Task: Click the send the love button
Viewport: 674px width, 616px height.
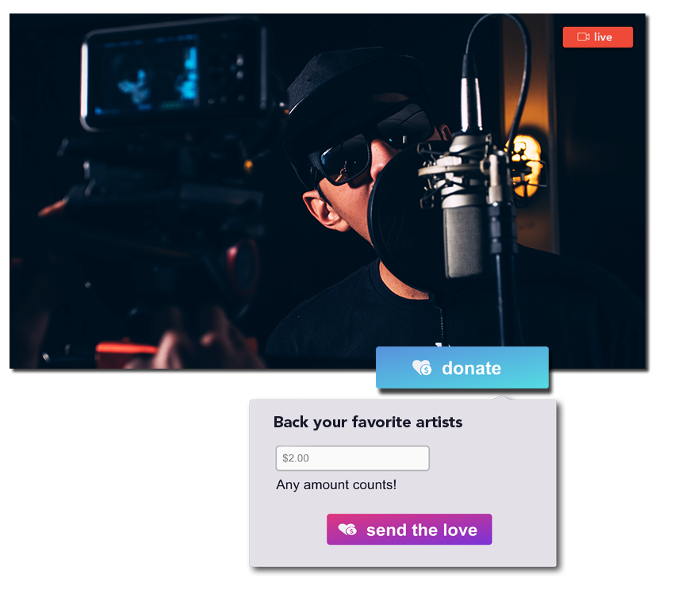Action: tap(409, 529)
